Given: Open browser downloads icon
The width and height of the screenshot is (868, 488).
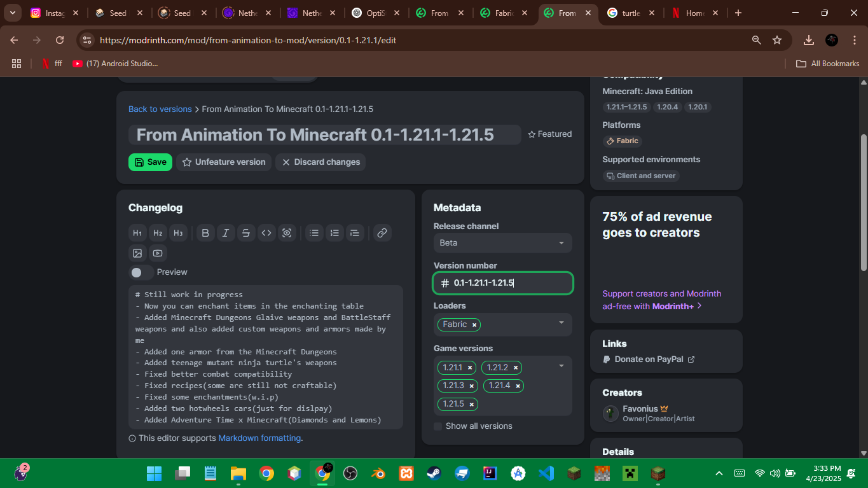Looking at the screenshot, I should (x=809, y=40).
